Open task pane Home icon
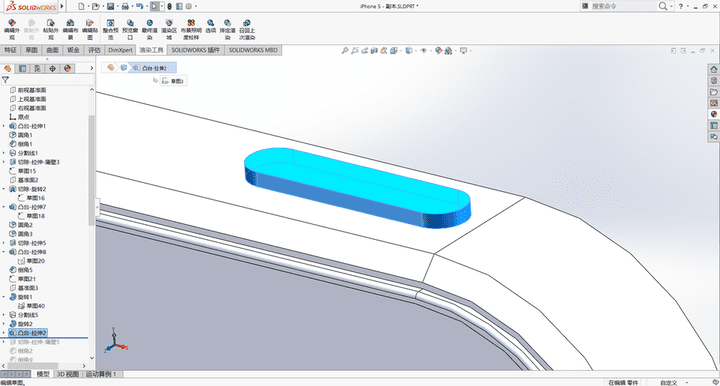Viewport: 720px width, 386px height. [714, 69]
